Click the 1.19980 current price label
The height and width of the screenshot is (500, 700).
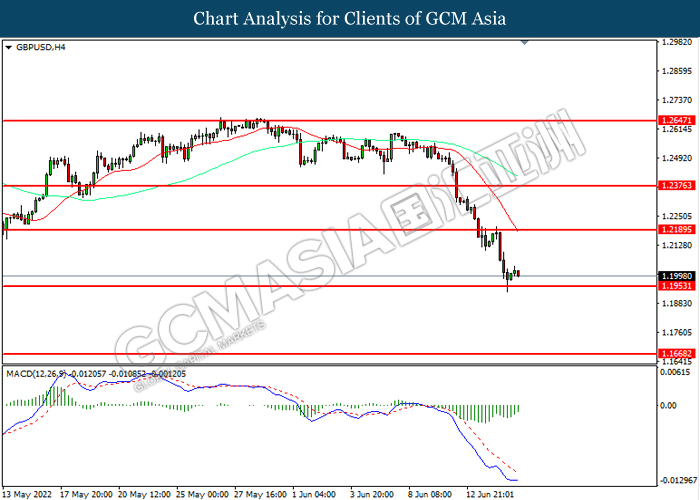[677, 276]
